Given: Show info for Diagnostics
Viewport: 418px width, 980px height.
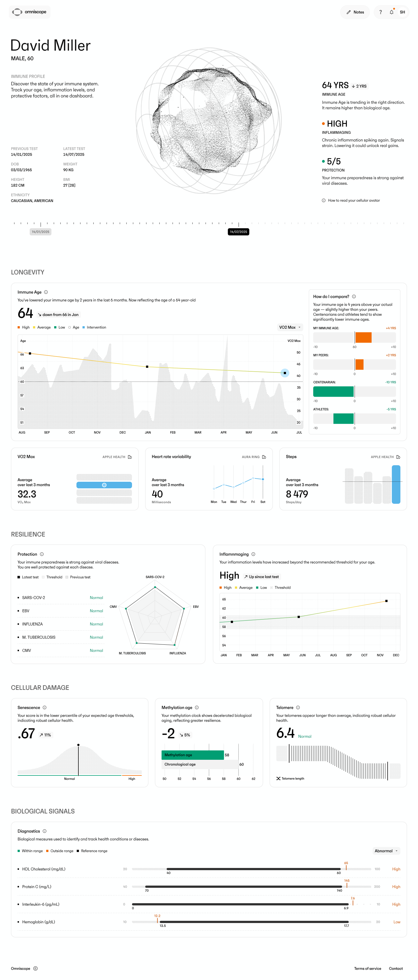Looking at the screenshot, I should (x=45, y=831).
